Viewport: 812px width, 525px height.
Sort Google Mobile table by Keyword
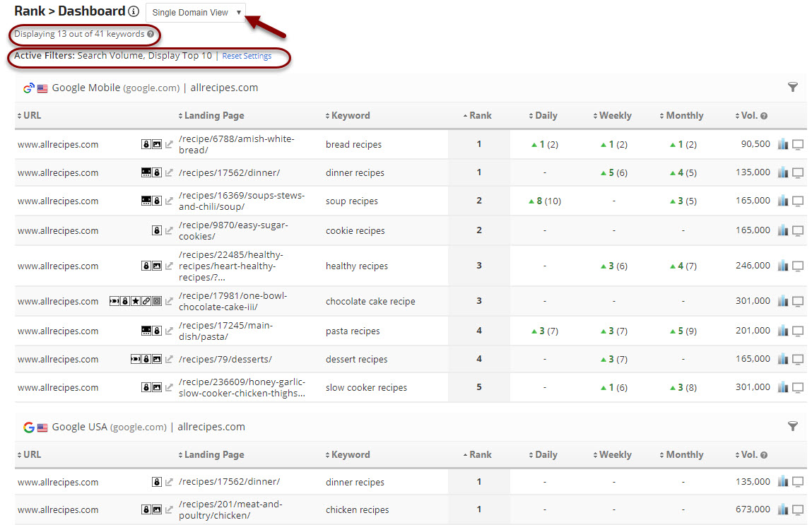coord(348,115)
